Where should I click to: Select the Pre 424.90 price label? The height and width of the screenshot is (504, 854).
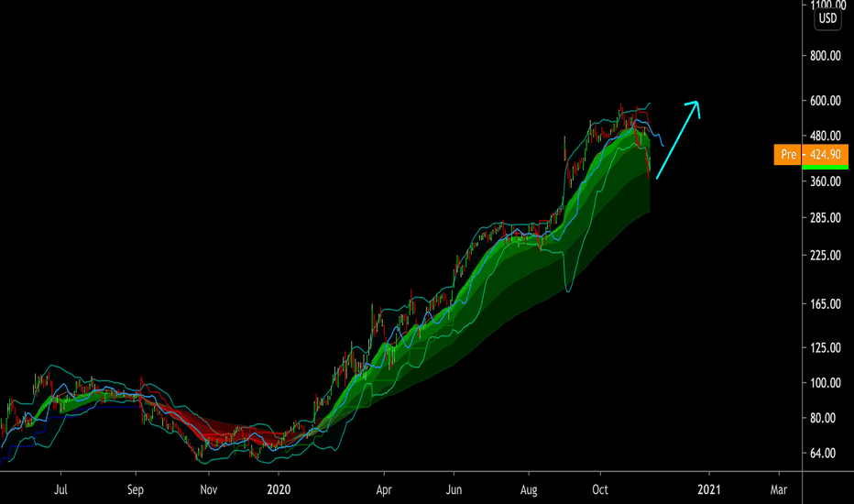click(811, 155)
